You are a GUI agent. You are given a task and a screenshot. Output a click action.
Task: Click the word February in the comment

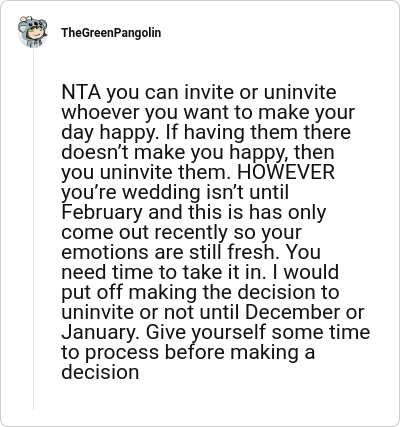[102, 213]
